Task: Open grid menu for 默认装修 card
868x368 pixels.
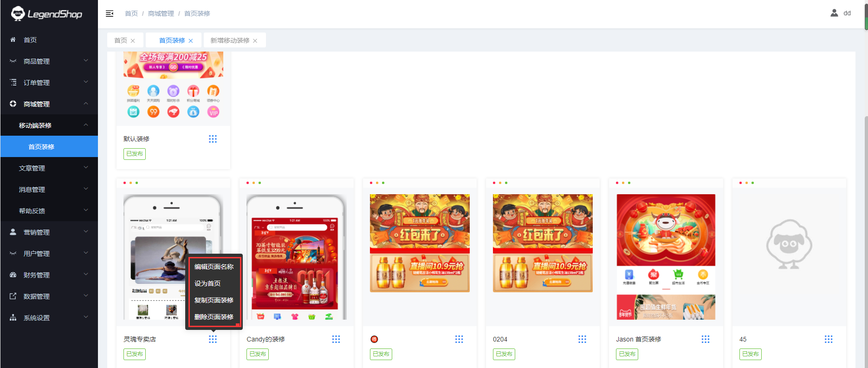Action: [213, 139]
